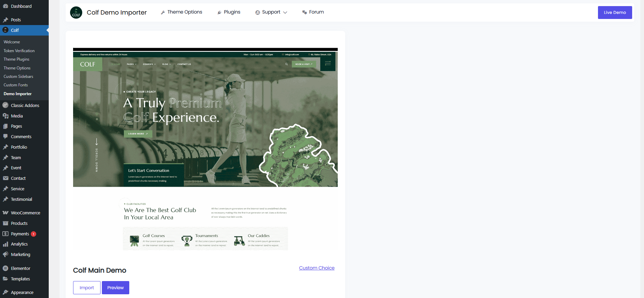The width and height of the screenshot is (644, 298).
Task: Open Forum in top navigation
Action: [x=316, y=12]
